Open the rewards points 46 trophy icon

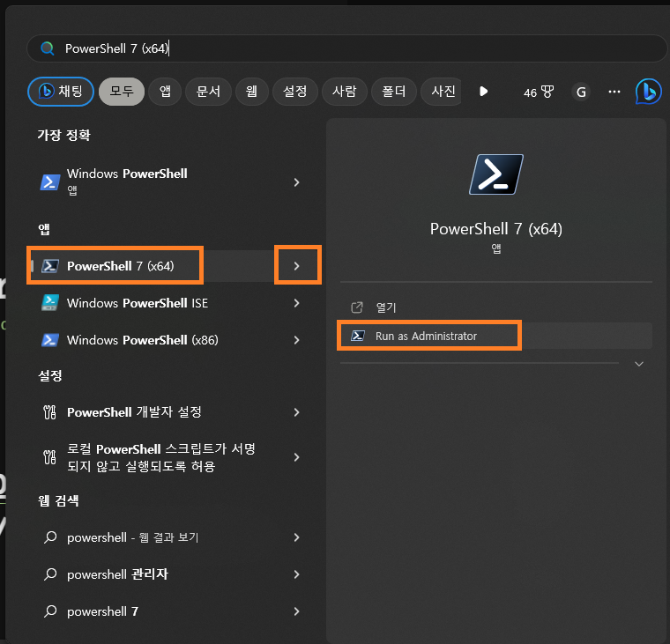click(x=539, y=92)
